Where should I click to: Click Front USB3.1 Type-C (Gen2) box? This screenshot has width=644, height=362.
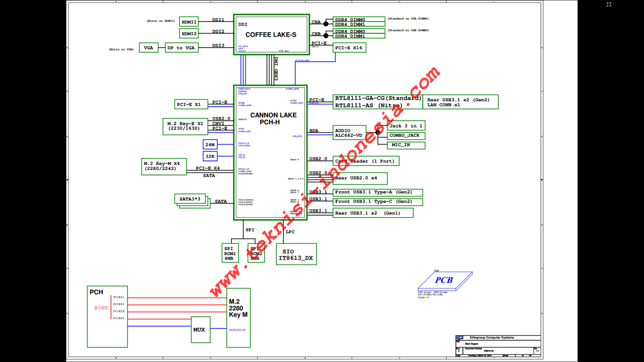(x=378, y=202)
